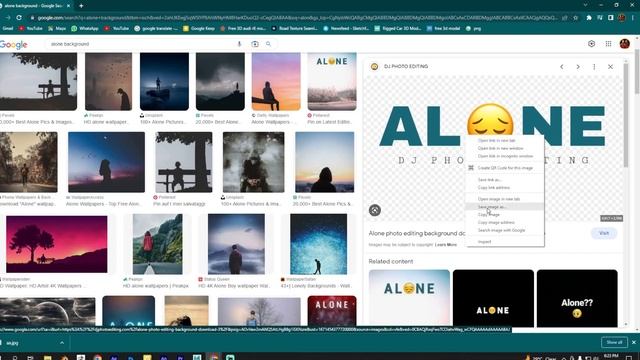Viewport: 640px width, 360px height.
Task: Choose 'Copy image address' in context menu
Action: [505, 222]
